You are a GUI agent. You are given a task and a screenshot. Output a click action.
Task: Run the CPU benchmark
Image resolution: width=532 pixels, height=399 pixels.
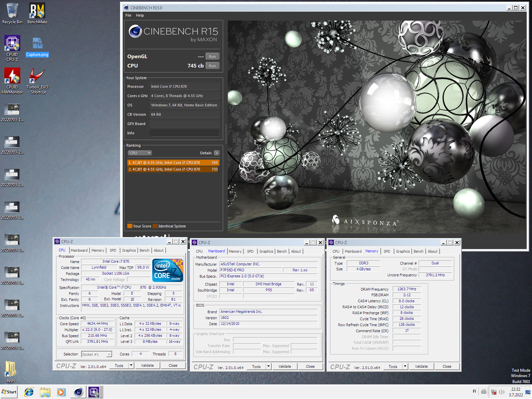click(212, 66)
